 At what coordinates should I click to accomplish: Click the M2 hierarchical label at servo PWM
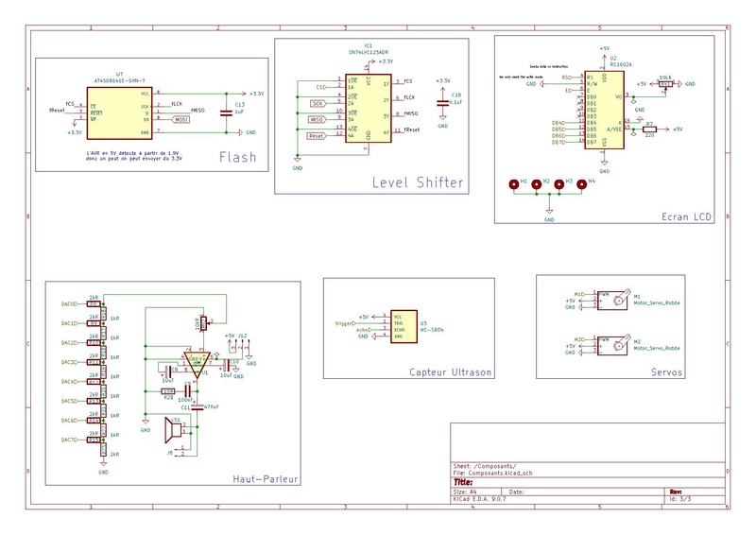click(x=579, y=339)
